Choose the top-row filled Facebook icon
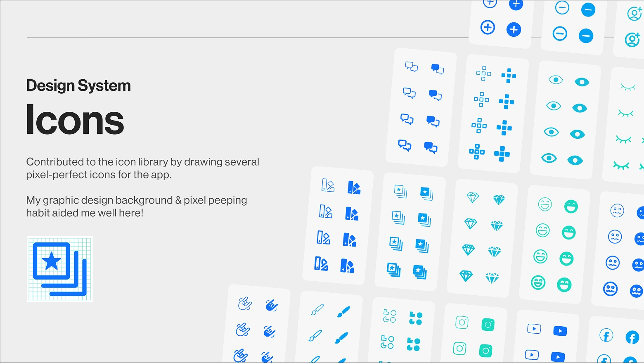 point(632,337)
